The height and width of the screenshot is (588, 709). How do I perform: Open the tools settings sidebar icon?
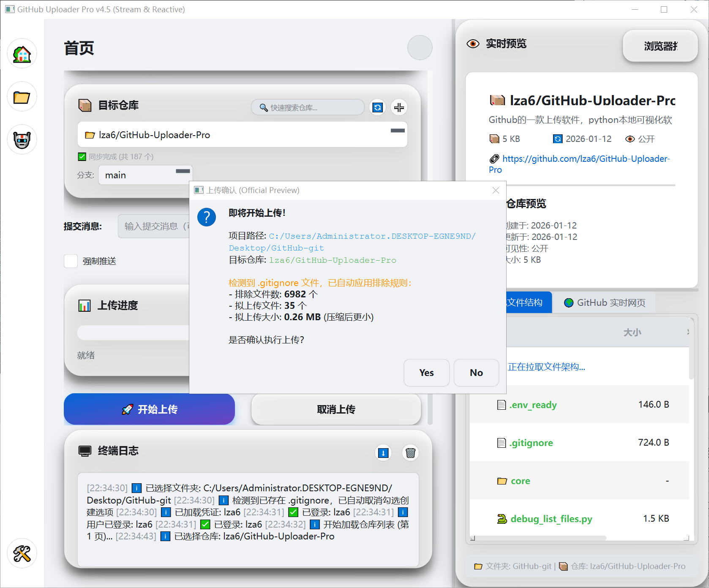click(22, 553)
